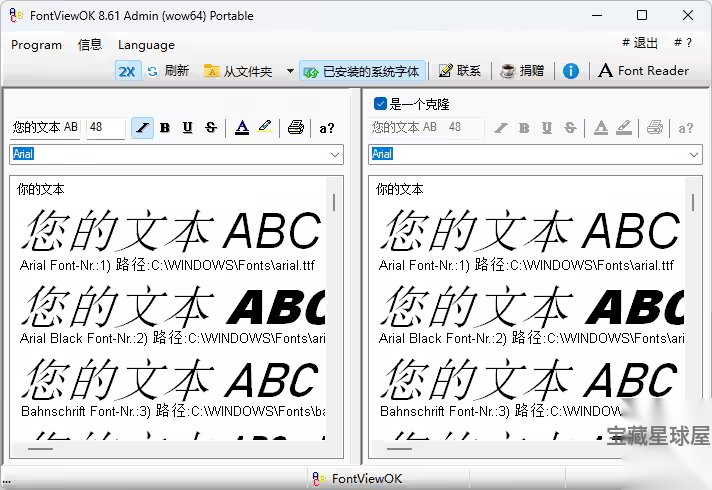Select Bahnschrift Font-Nr.:3) in right list
The width and height of the screenshot is (712, 490).
click(x=500, y=411)
